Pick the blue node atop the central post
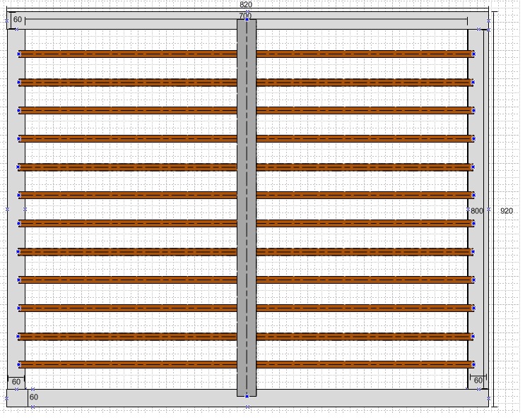The image size is (525, 420). [247, 20]
